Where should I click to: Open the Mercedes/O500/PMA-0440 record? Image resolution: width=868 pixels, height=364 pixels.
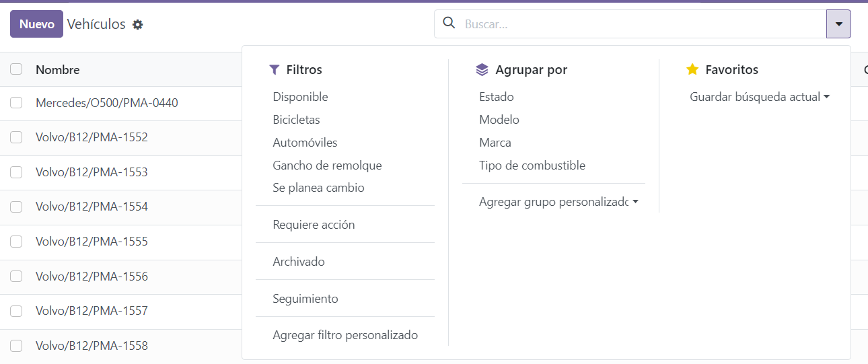(x=107, y=103)
